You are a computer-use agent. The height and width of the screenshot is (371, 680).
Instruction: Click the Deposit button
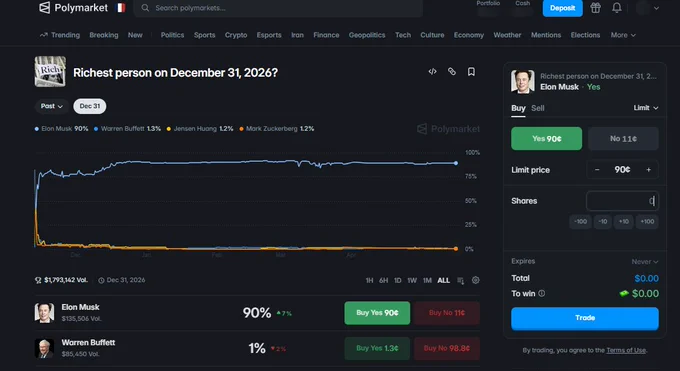[x=562, y=8]
